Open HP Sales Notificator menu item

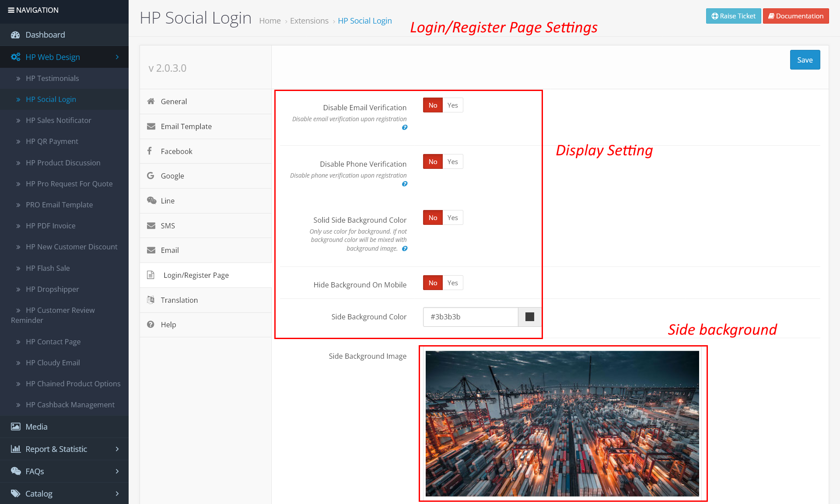point(58,120)
